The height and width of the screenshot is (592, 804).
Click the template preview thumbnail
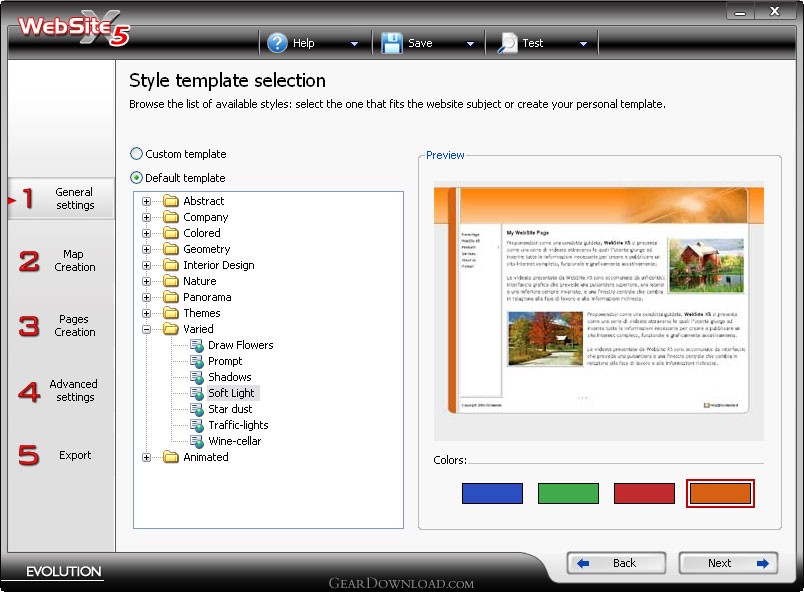pyautogui.click(x=599, y=311)
